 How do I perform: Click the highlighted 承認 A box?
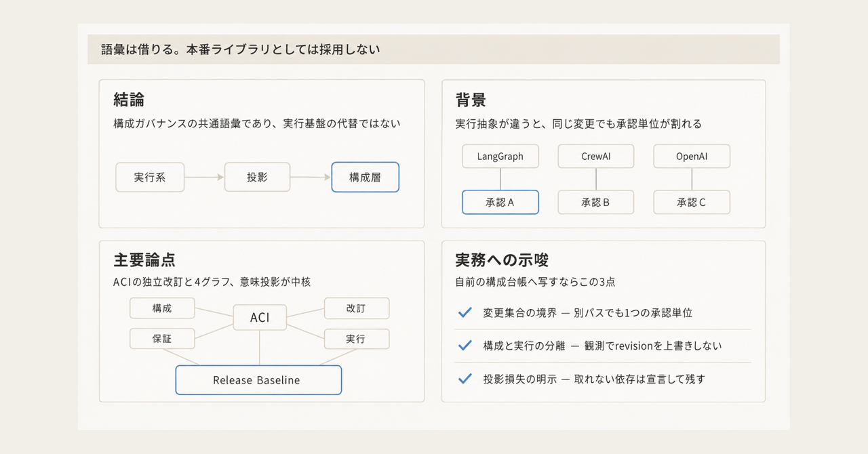(500, 202)
